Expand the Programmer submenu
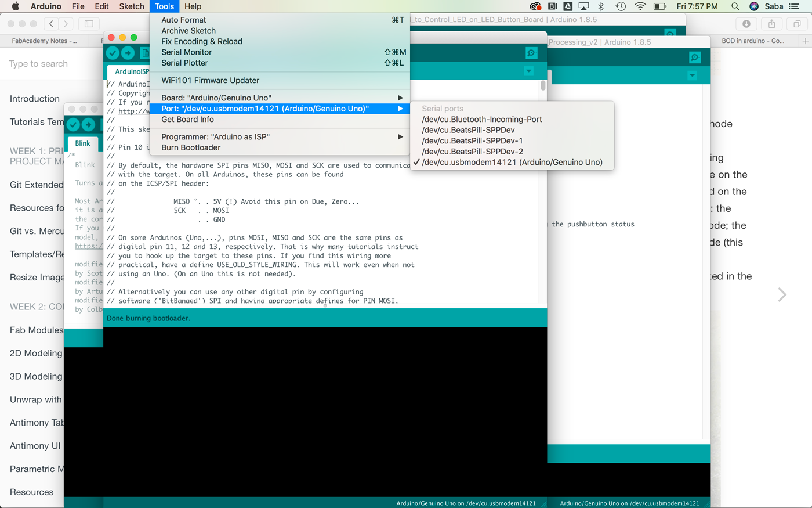The height and width of the screenshot is (508, 812). pos(280,136)
